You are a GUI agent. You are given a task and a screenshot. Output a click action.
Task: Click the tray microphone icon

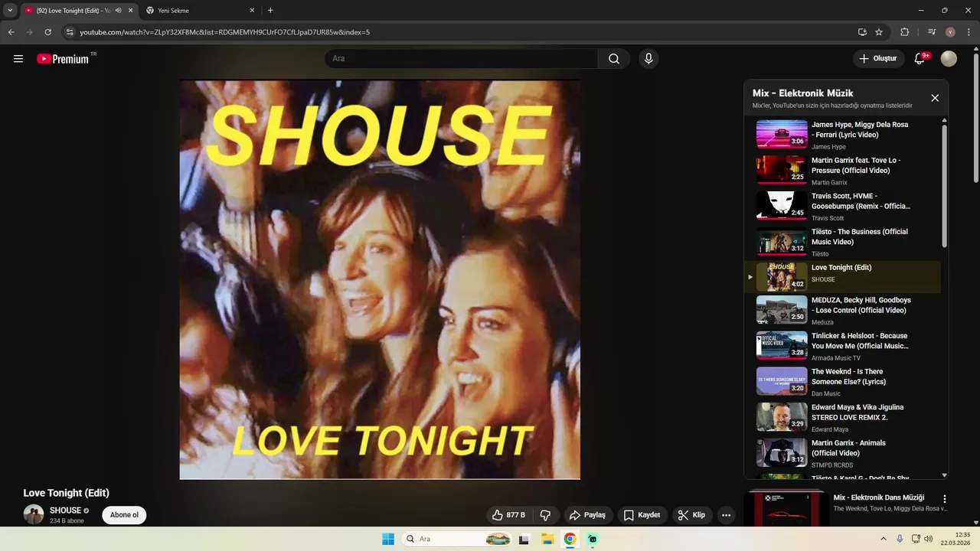click(900, 539)
